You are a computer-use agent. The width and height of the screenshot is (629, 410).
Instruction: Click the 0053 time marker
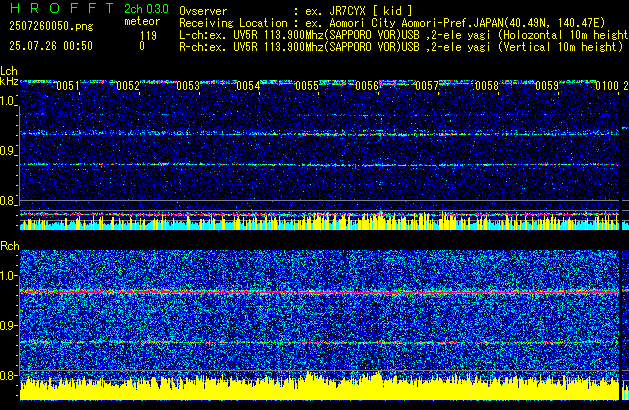188,86
